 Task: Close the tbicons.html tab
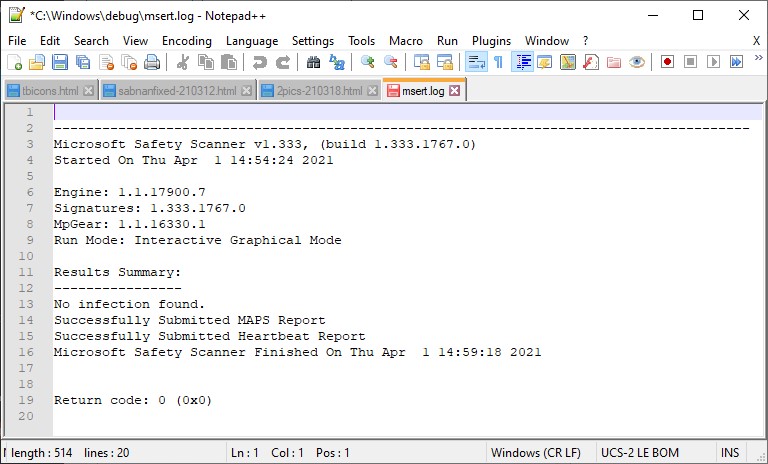tap(89, 91)
